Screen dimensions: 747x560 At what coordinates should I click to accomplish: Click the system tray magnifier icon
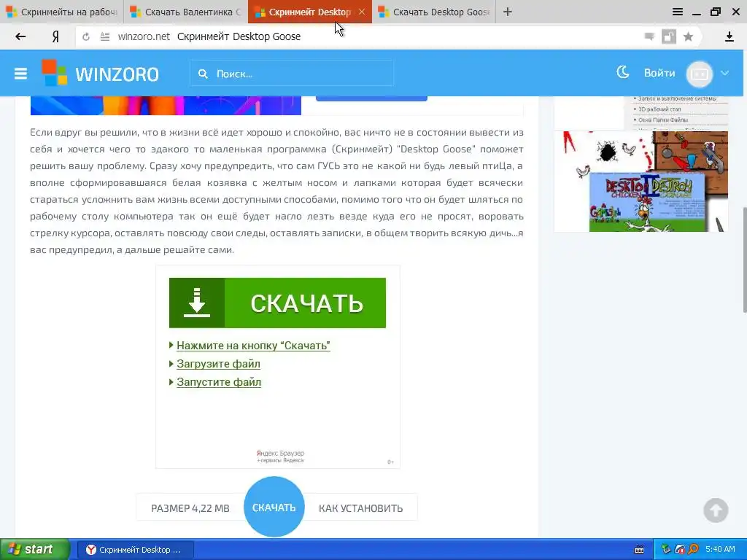tap(694, 550)
